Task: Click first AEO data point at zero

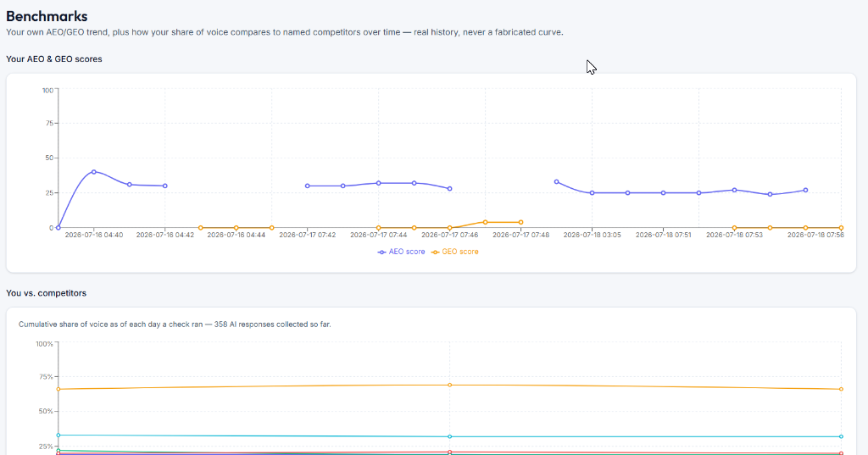Action: coord(58,227)
